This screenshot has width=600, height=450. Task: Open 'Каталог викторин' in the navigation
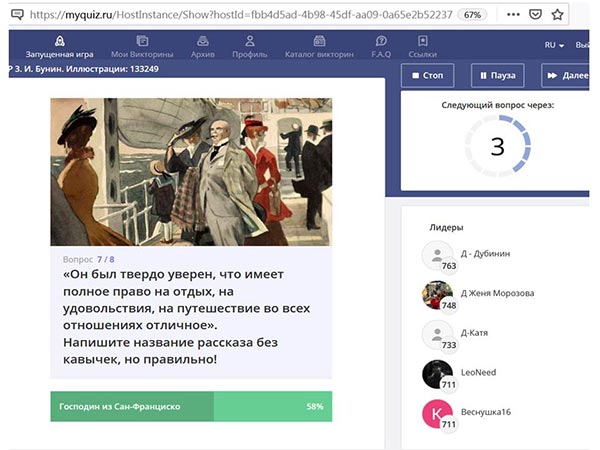click(319, 47)
